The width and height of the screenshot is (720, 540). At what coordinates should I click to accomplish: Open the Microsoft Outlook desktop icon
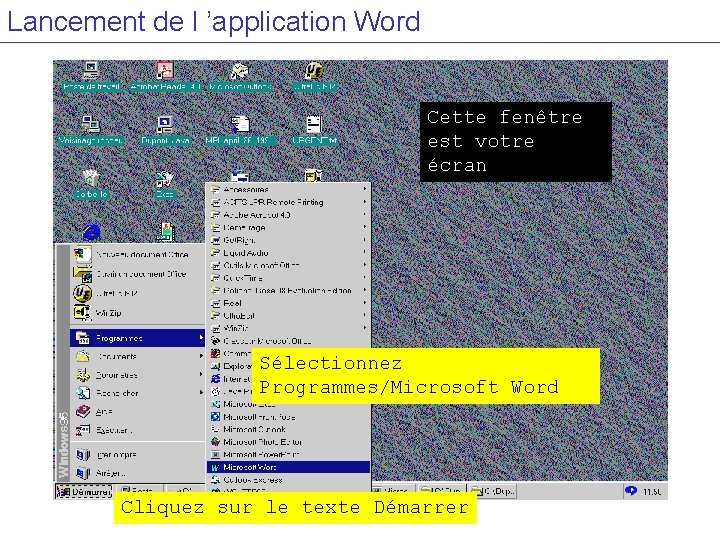point(239,77)
